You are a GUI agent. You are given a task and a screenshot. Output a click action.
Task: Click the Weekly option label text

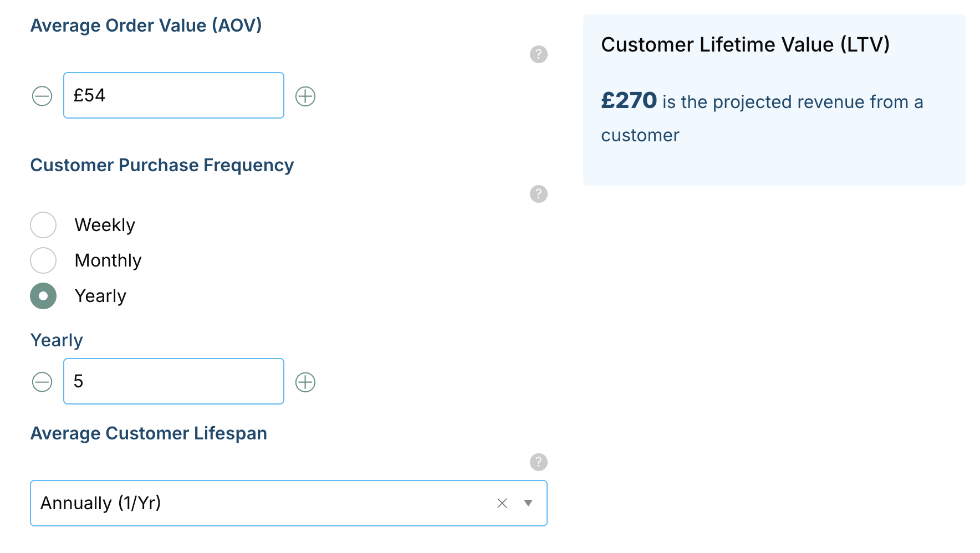(105, 225)
